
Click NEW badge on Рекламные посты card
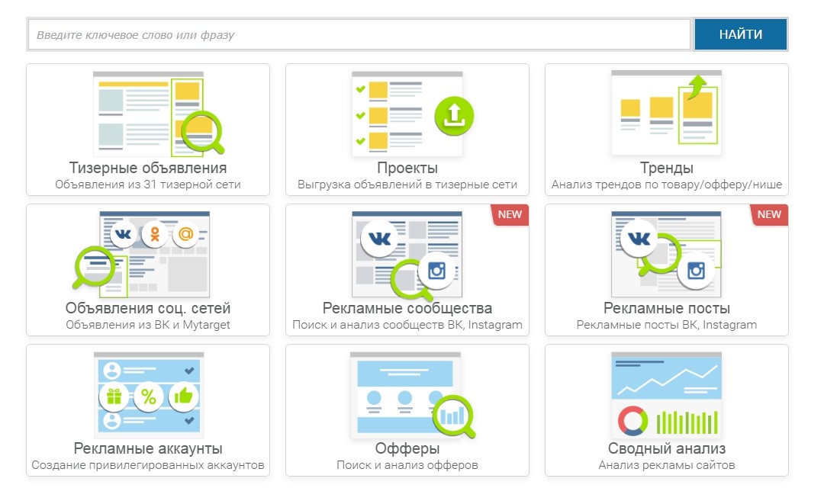[769, 215]
